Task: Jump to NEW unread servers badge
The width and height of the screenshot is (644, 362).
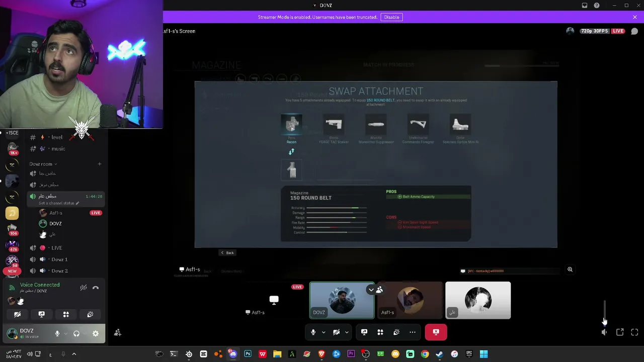Action: [x=12, y=271]
